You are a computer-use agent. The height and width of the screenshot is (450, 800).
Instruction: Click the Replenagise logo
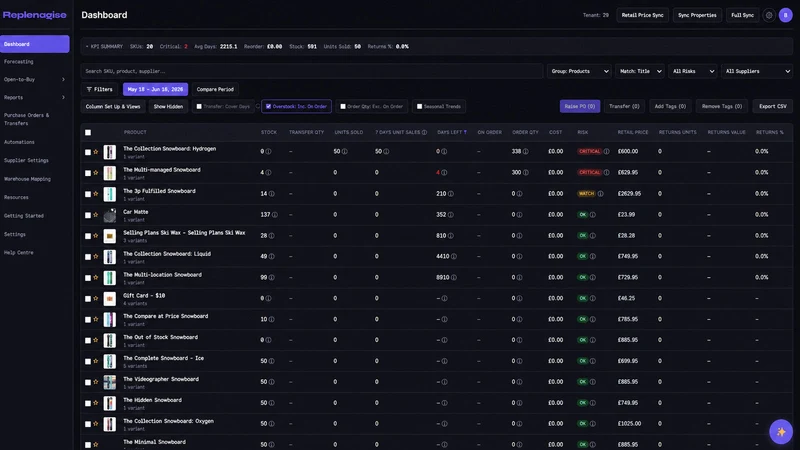tap(35, 15)
